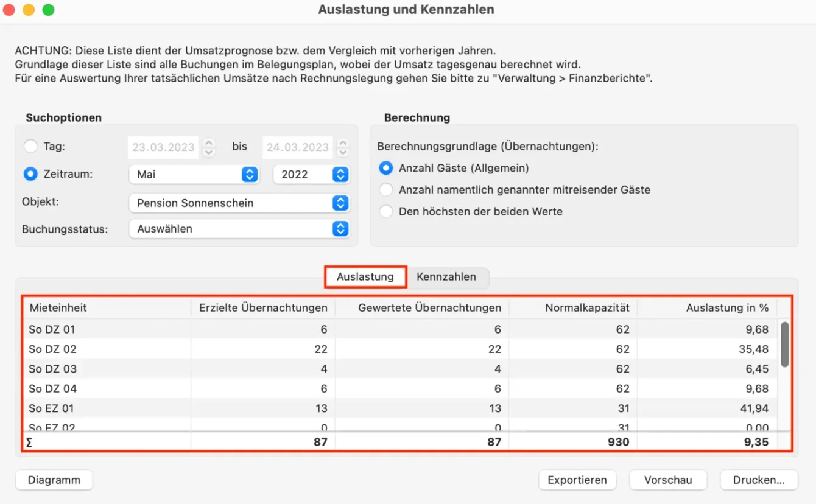The image size is (816, 504).
Task: Click the Exportieren button
Action: click(x=577, y=480)
